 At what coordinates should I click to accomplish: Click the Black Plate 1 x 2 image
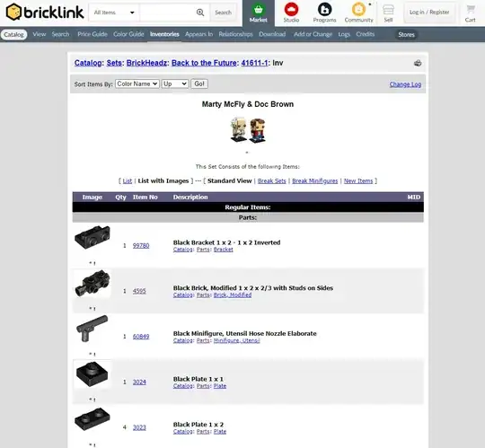93,419
